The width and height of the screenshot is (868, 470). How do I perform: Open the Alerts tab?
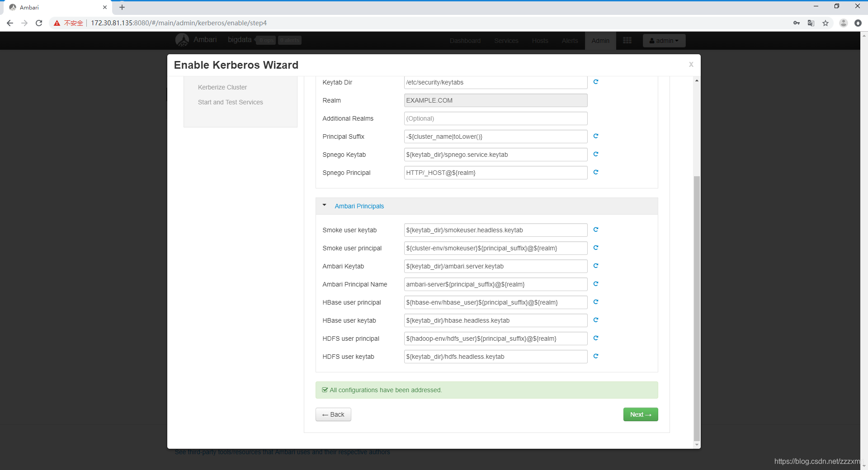(570, 41)
